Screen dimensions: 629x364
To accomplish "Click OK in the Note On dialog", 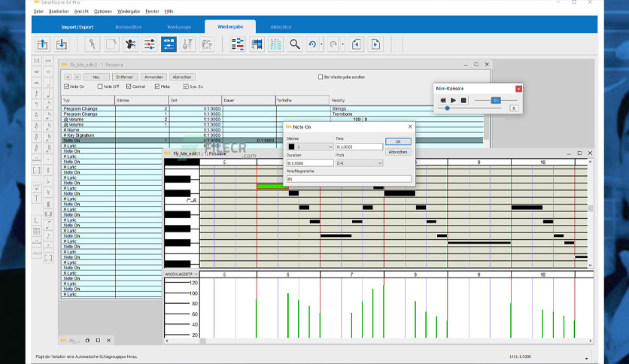I will pos(398,141).
